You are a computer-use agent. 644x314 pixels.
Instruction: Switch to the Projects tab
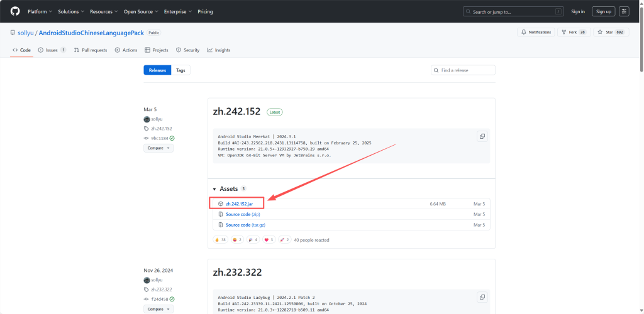[157, 50]
